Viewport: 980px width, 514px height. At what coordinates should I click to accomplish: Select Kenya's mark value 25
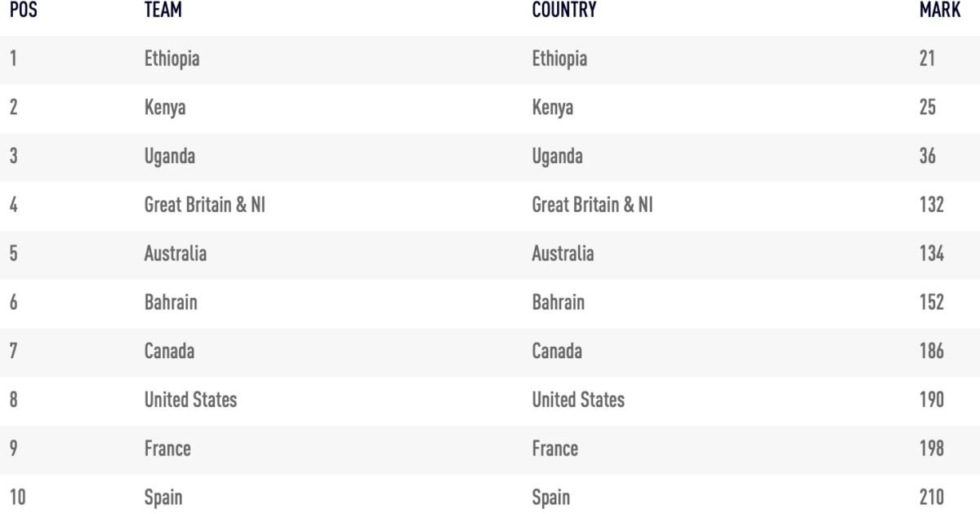pyautogui.click(x=928, y=108)
